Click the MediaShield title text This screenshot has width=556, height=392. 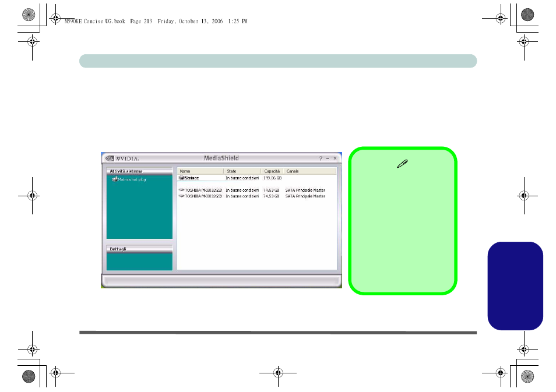(x=221, y=158)
